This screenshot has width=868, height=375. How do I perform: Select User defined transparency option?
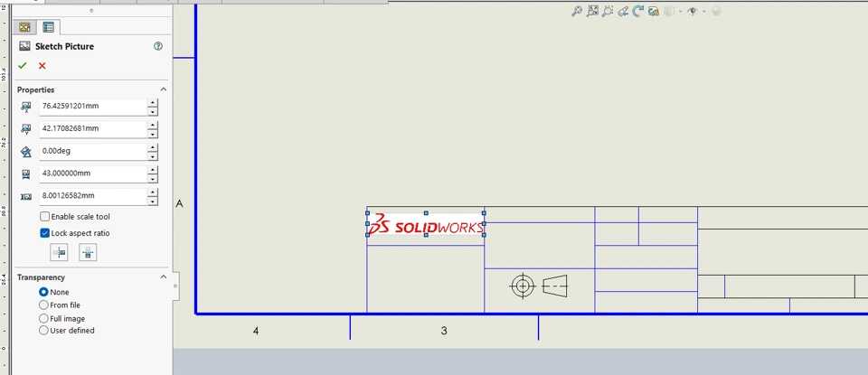click(43, 330)
